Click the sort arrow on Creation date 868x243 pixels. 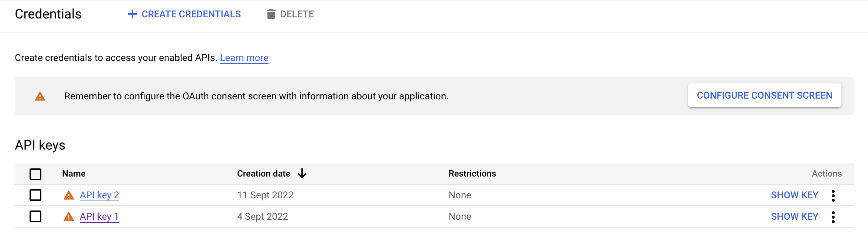302,173
